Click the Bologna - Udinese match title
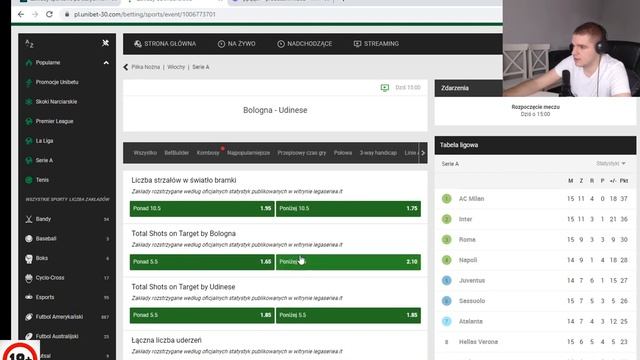The width and height of the screenshot is (640, 360). click(x=275, y=110)
